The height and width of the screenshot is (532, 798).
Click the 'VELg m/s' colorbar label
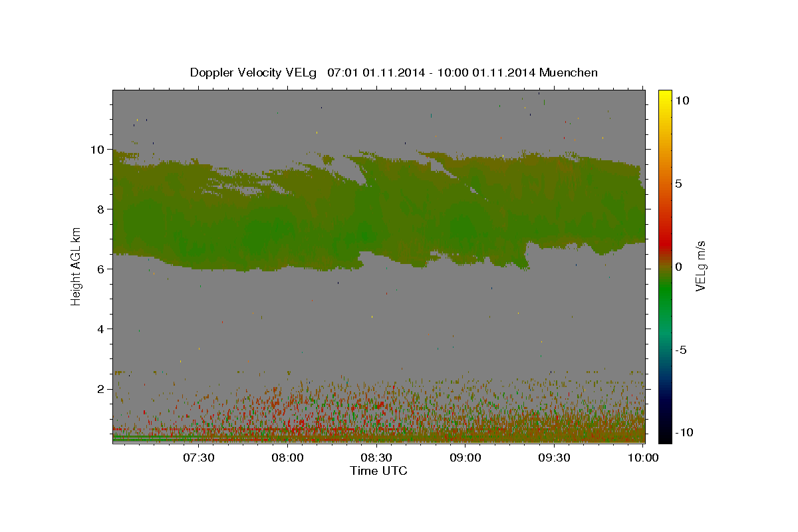(x=700, y=266)
